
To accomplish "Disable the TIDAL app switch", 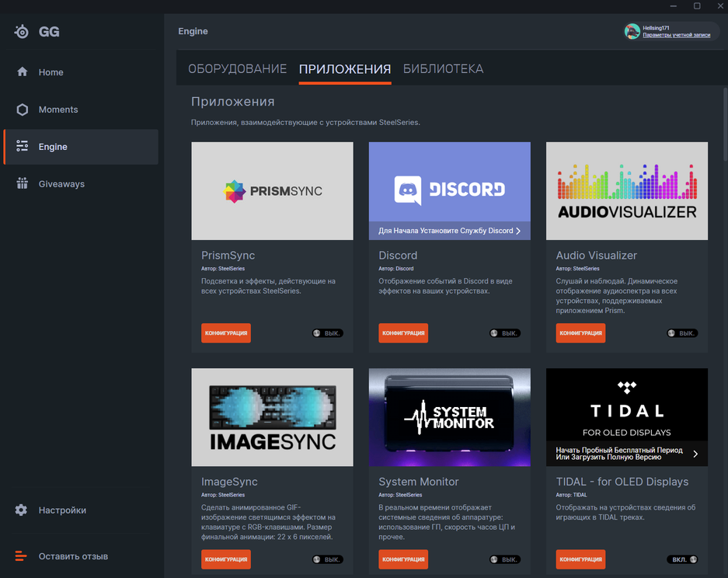I will click(x=682, y=559).
